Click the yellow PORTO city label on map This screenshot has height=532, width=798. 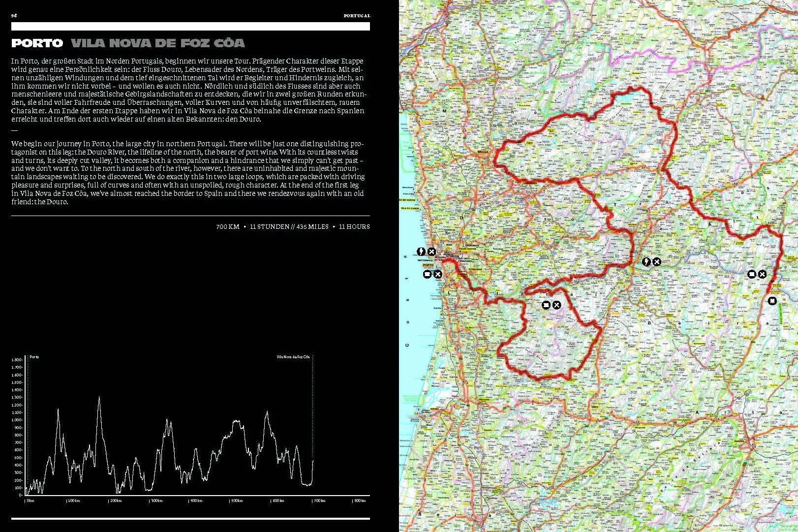pos(428,265)
